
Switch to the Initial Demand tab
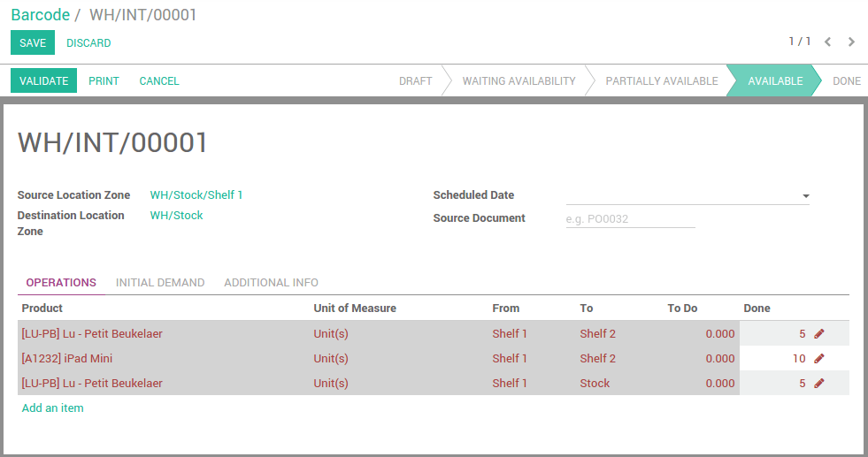tap(160, 283)
